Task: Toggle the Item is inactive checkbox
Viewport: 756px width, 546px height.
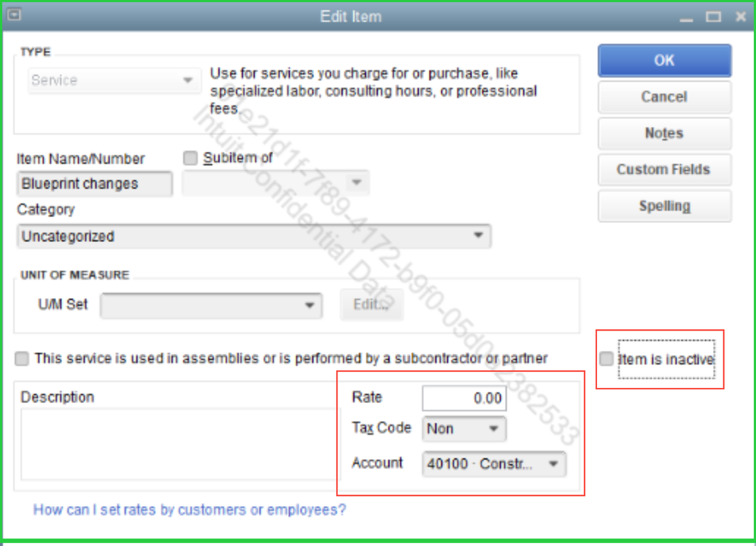Action: pos(605,359)
